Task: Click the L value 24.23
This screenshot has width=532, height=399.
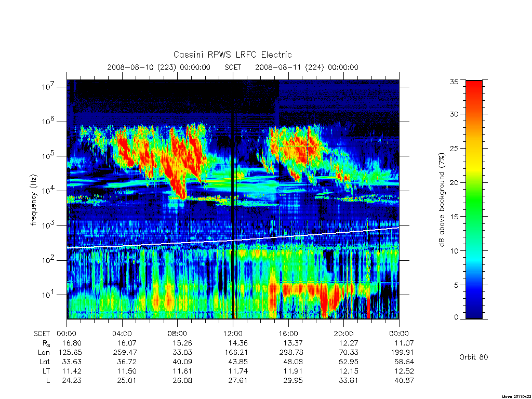Action: [x=72, y=381]
